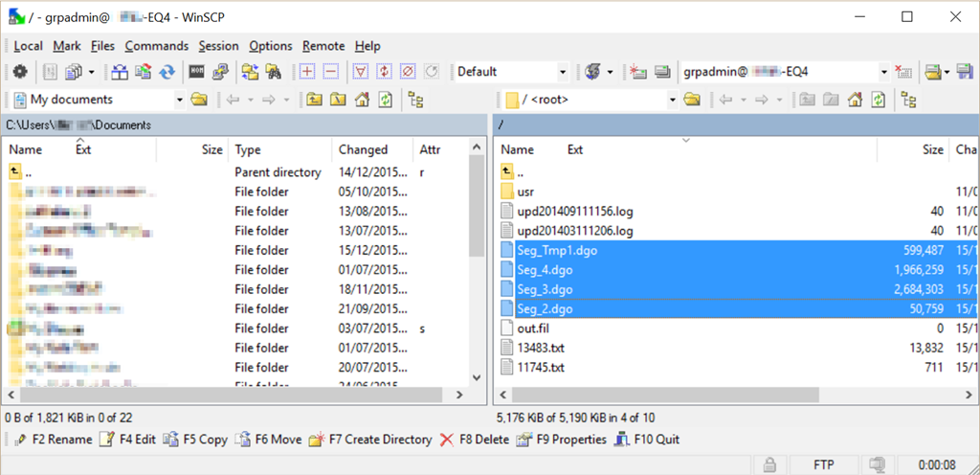Click the local Open Directory folder icon

pos(199,100)
